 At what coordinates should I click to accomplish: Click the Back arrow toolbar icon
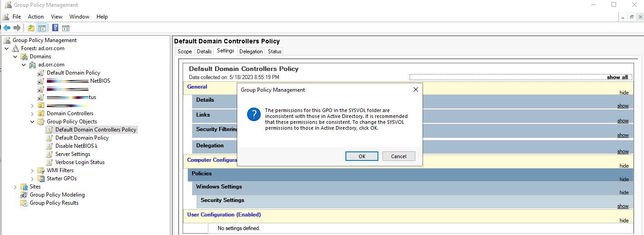click(x=7, y=28)
